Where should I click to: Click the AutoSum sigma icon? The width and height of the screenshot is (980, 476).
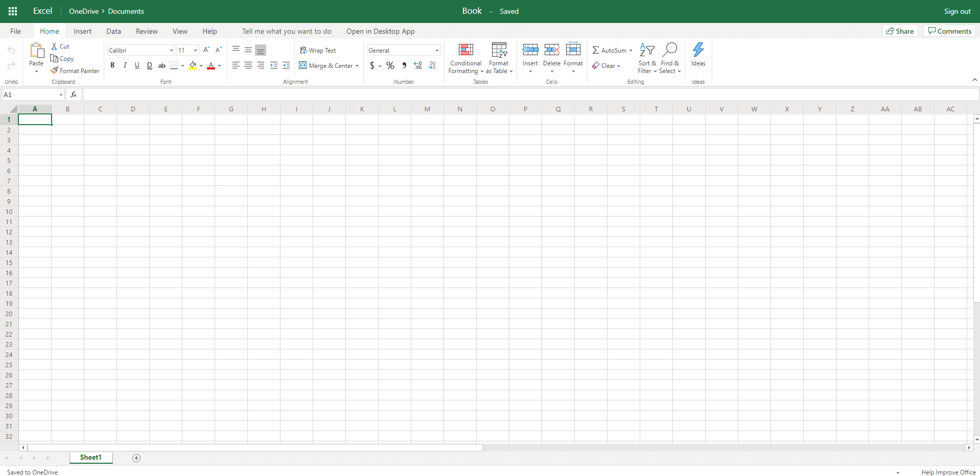click(595, 50)
